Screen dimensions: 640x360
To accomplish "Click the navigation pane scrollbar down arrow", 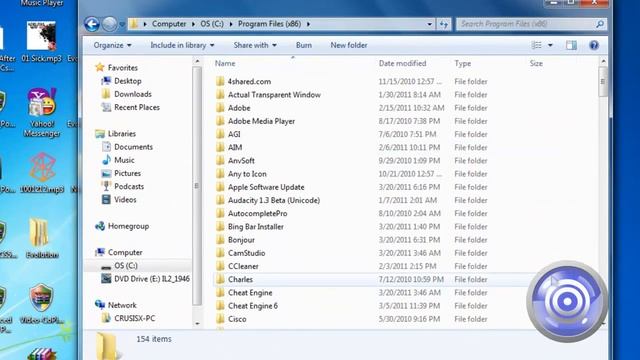I will pos(197,323).
